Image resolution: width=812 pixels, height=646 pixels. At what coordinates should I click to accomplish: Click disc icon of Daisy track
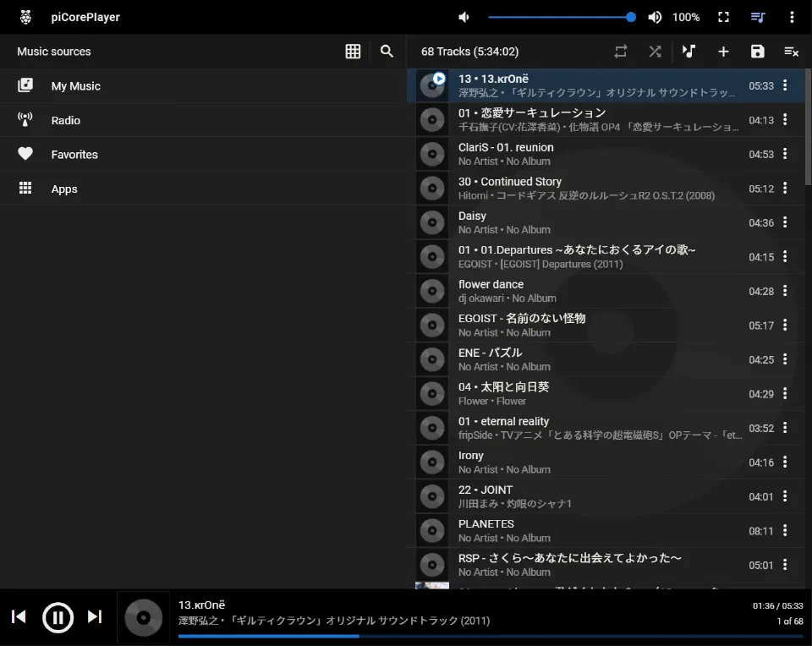(x=432, y=222)
